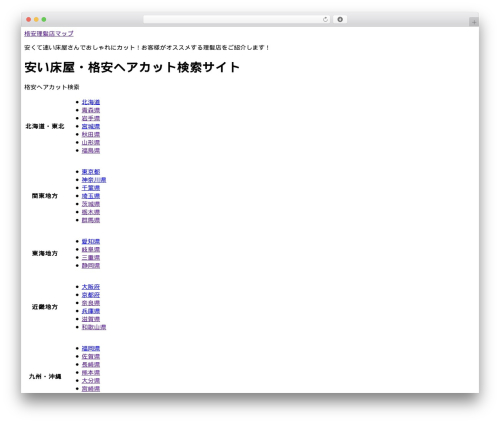500x423 pixels.
Task: Open the 三重県 link
Action: [x=91, y=258]
